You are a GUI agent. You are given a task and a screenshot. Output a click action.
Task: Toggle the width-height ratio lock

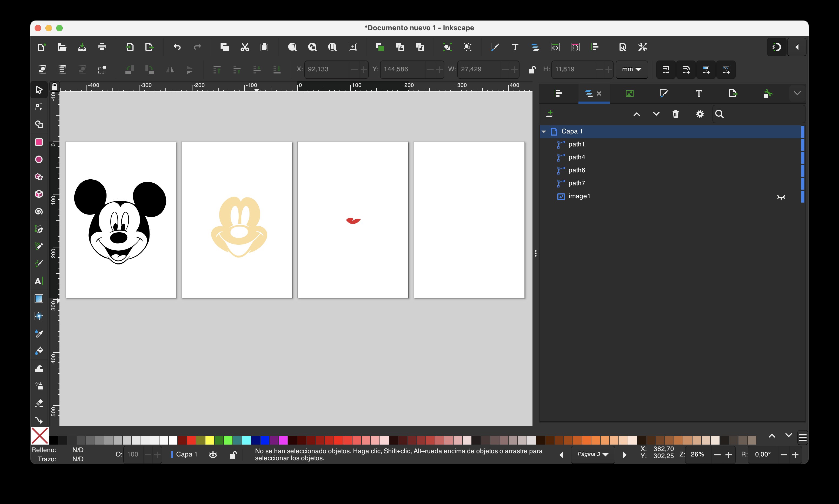coord(532,69)
